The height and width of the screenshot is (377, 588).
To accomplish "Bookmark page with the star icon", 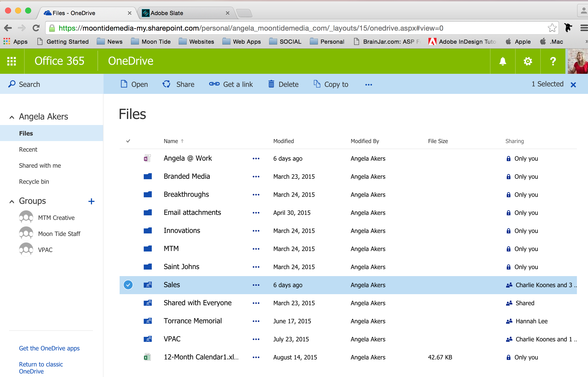I will point(552,28).
